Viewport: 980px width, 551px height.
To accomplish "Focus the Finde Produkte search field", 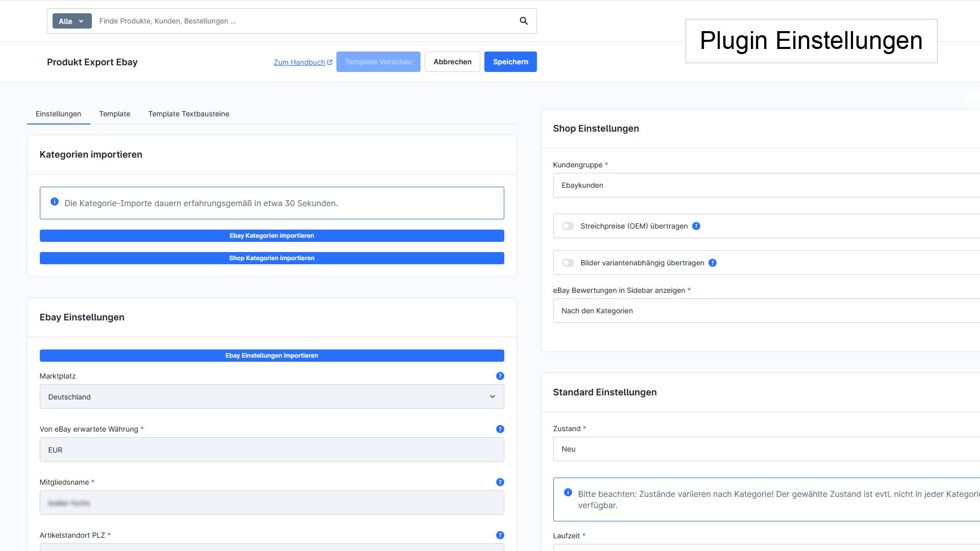I will (x=304, y=21).
